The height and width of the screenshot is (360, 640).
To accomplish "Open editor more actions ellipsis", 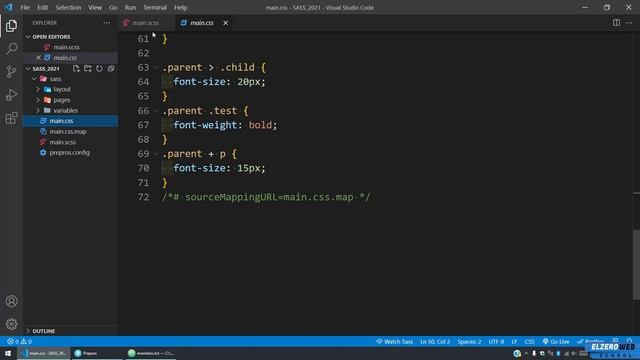I will coord(629,23).
